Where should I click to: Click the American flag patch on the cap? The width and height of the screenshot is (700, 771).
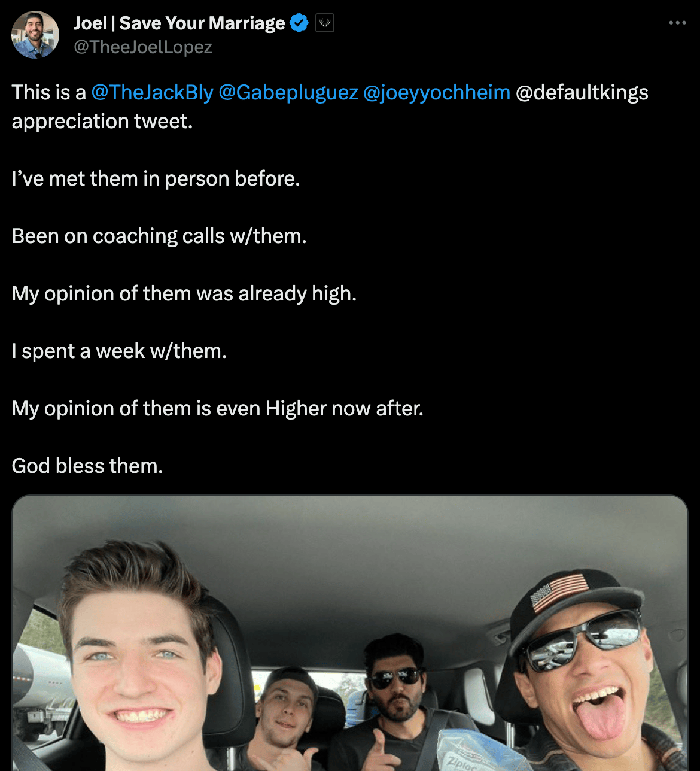(x=561, y=591)
